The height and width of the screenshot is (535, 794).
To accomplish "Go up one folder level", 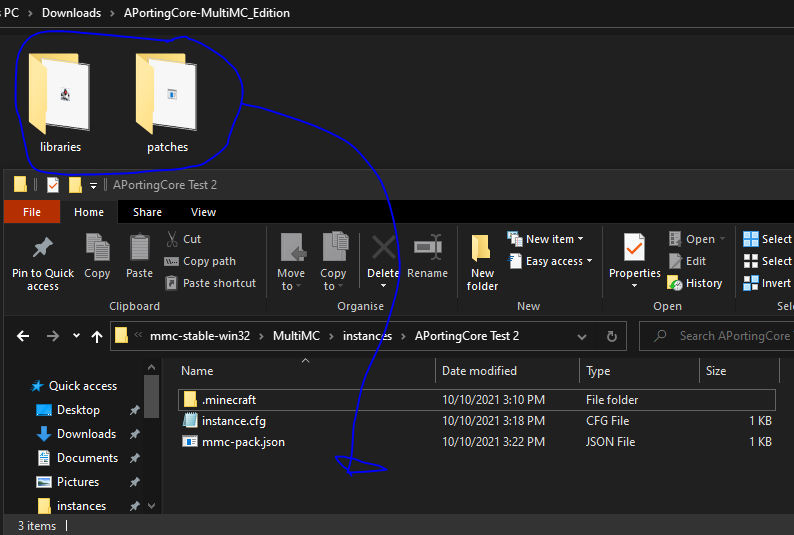I will 97,336.
